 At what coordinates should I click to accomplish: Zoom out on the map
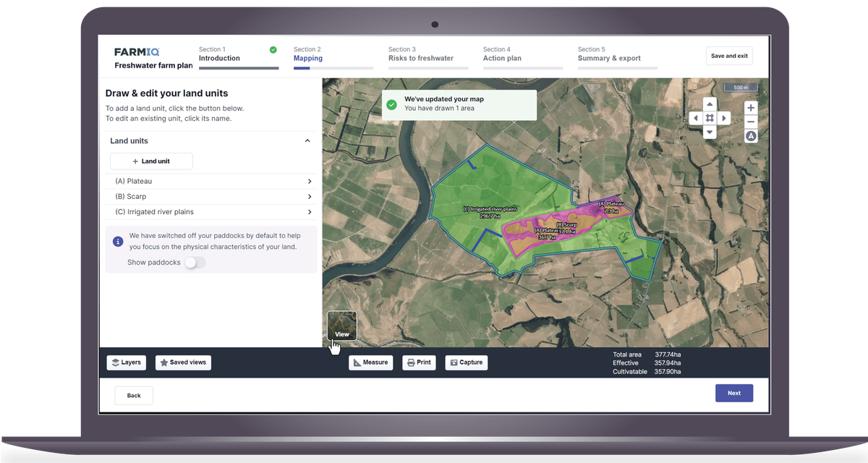pos(750,122)
